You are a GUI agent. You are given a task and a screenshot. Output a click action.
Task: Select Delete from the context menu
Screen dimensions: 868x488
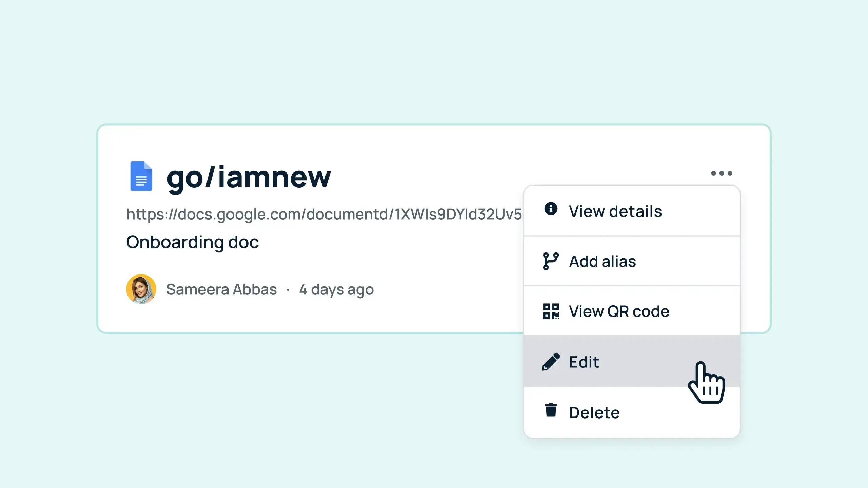(594, 412)
